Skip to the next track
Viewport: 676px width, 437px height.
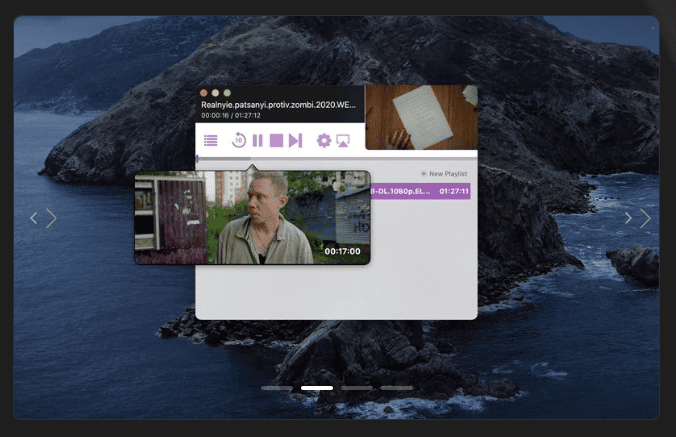point(295,140)
